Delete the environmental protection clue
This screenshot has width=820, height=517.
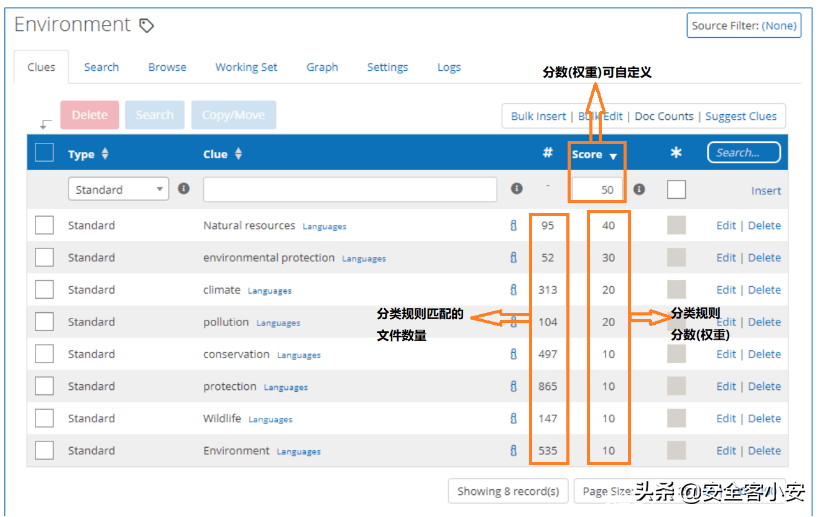click(764, 258)
